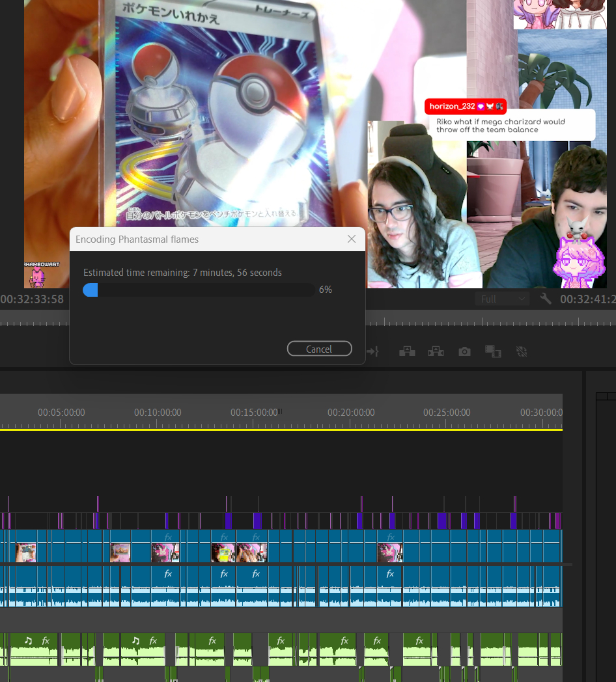Click the leftmost music note audio clip icon
Screen dimensions: 616x682
click(x=28, y=640)
